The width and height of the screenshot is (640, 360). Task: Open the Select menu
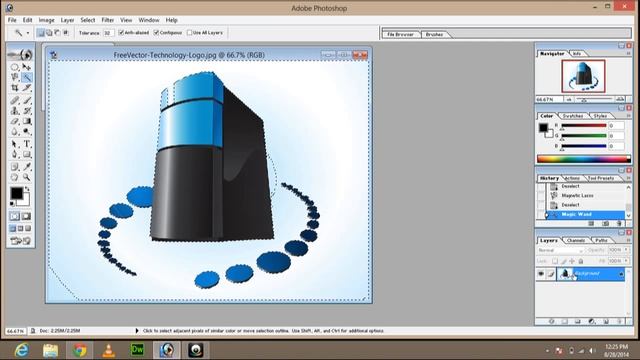pyautogui.click(x=87, y=20)
